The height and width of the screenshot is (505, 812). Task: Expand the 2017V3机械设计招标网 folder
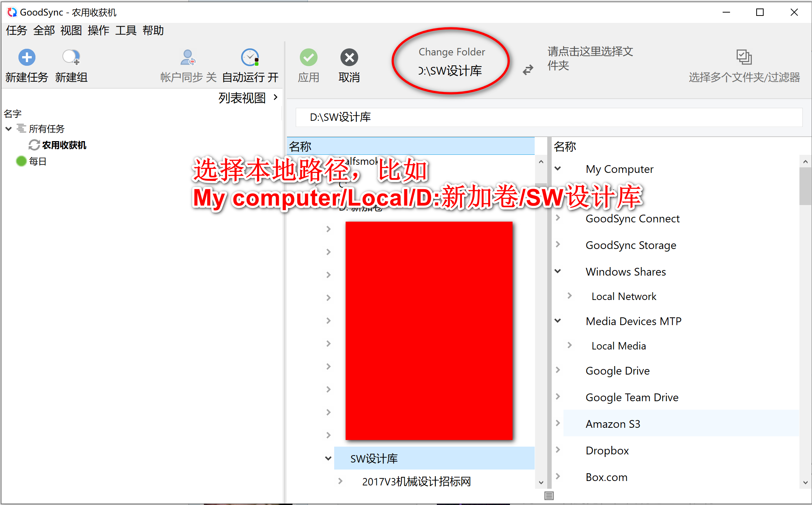(x=340, y=481)
